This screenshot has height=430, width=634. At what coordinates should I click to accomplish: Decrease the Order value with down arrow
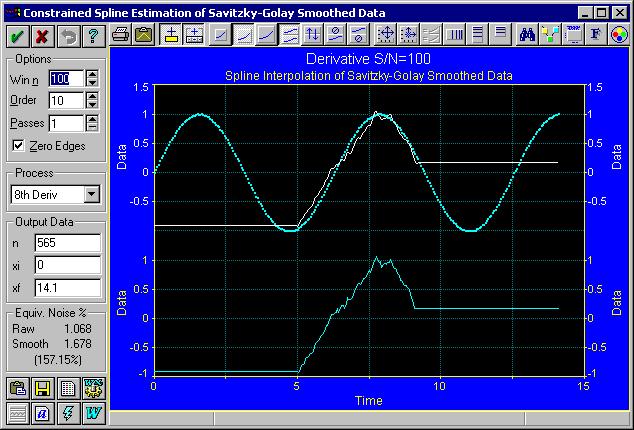click(x=92, y=104)
